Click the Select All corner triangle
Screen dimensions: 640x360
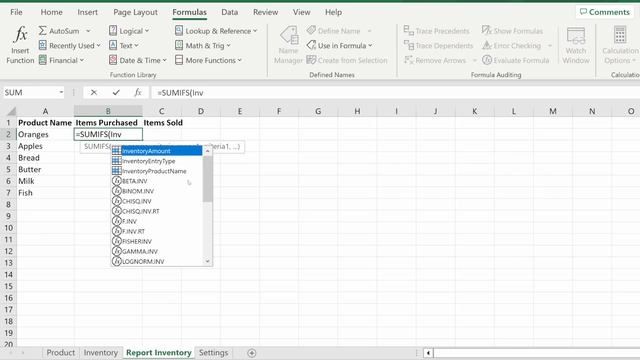(11, 111)
